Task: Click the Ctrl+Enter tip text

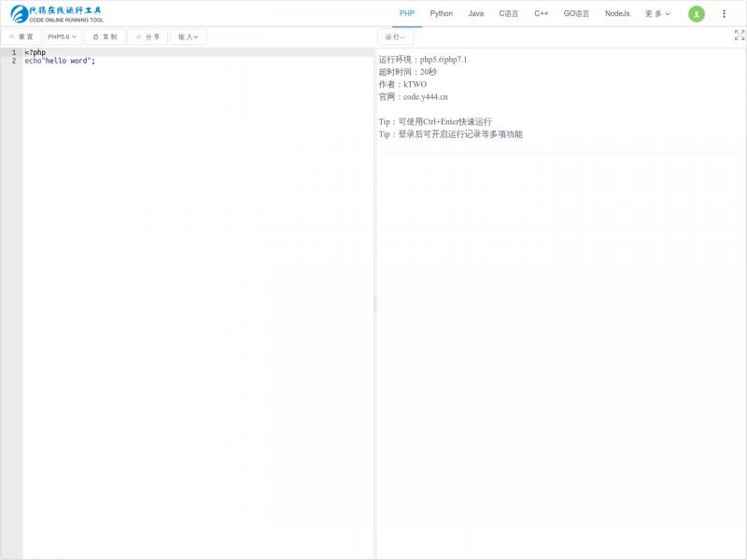Action: (435, 121)
